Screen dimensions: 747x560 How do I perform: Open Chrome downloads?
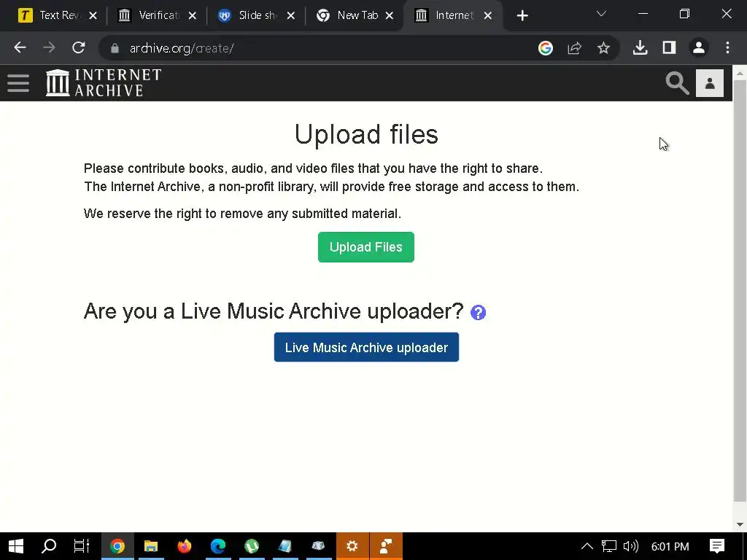640,47
